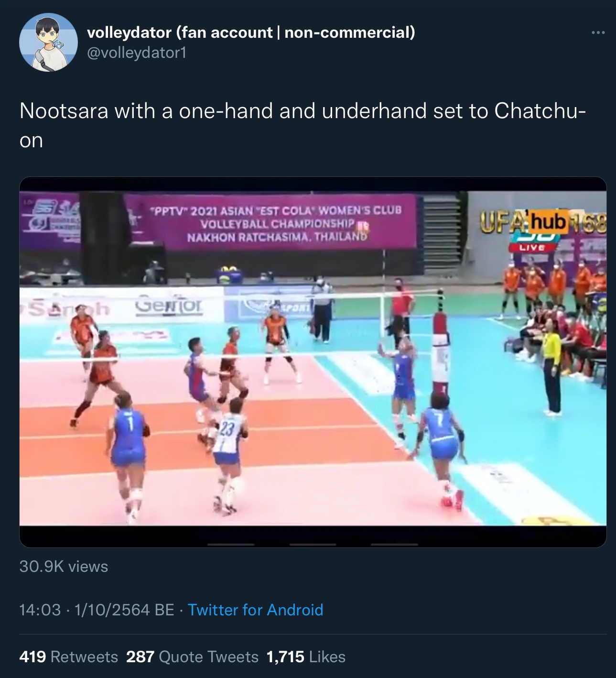Image resolution: width=616 pixels, height=678 pixels.
Task: View the list of 419 Retweets
Action: pyautogui.click(x=69, y=656)
